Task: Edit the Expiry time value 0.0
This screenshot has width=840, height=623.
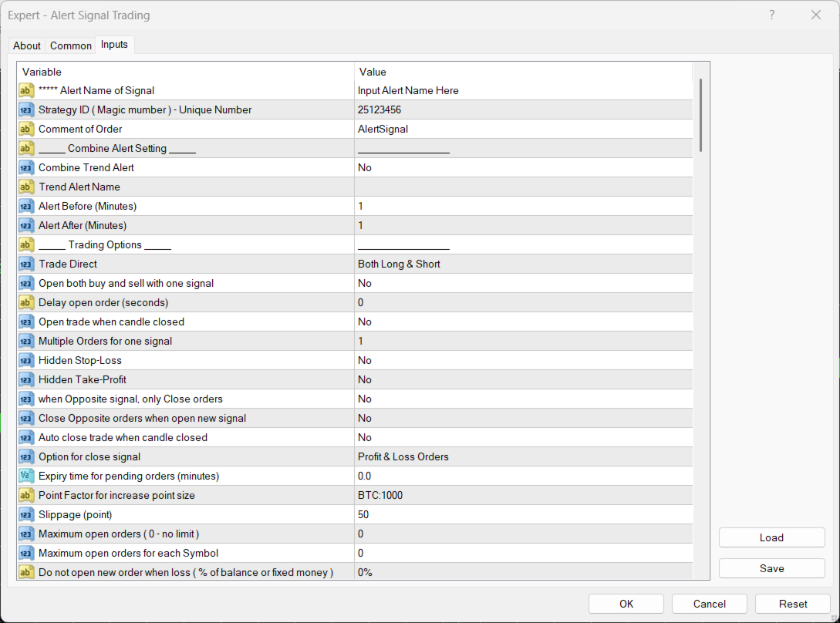Action: (x=524, y=477)
